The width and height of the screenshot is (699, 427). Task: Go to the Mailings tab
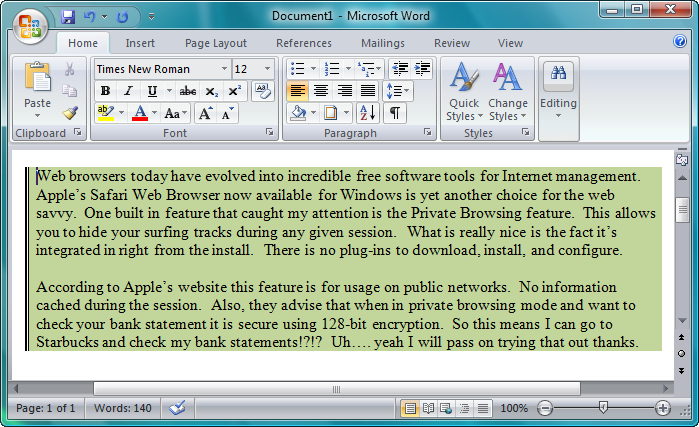point(382,43)
